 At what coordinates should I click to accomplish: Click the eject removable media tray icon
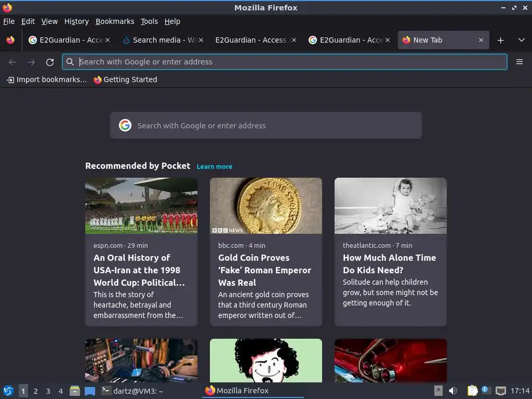pyautogui.click(x=438, y=391)
